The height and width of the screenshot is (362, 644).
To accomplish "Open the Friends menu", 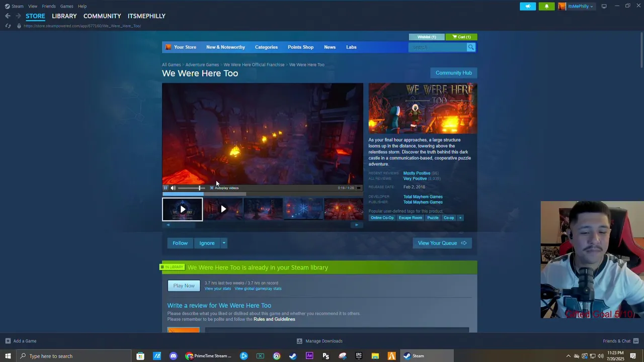I will point(49,6).
